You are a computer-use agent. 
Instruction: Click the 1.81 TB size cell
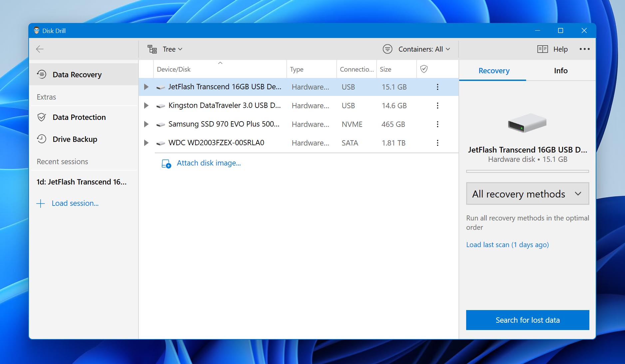394,143
